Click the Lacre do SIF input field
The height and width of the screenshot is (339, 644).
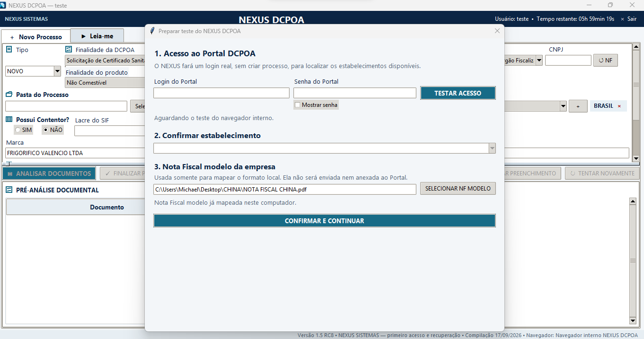coord(110,130)
